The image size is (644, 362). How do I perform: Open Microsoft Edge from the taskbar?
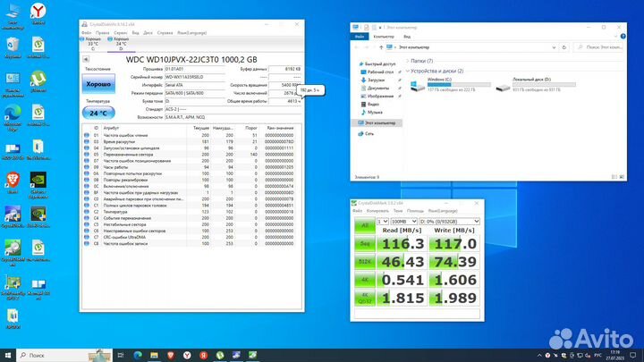138,355
